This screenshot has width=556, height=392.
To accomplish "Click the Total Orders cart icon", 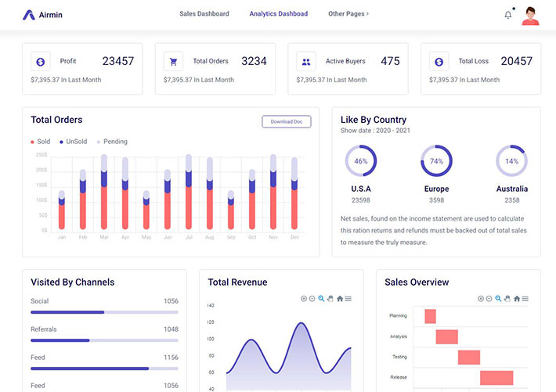I will (x=173, y=61).
